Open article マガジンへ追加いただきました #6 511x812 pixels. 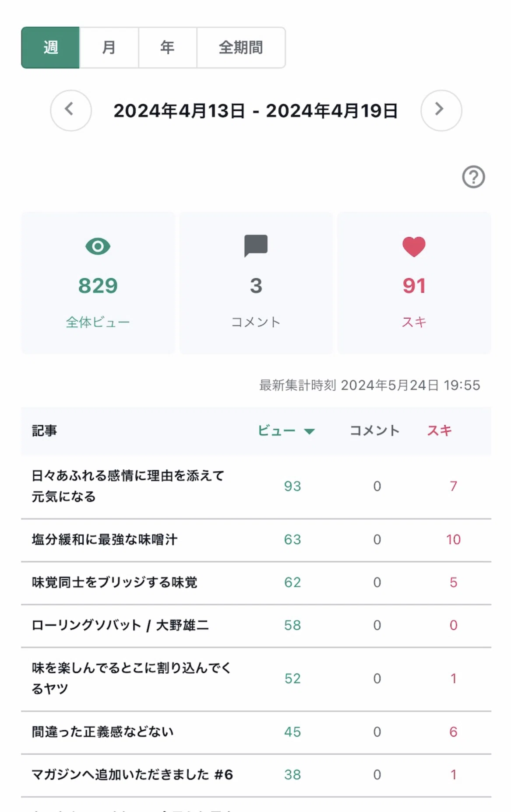pos(132,775)
